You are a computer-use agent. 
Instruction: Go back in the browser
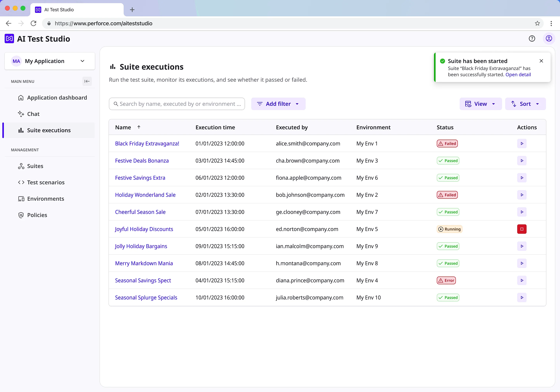pos(9,23)
